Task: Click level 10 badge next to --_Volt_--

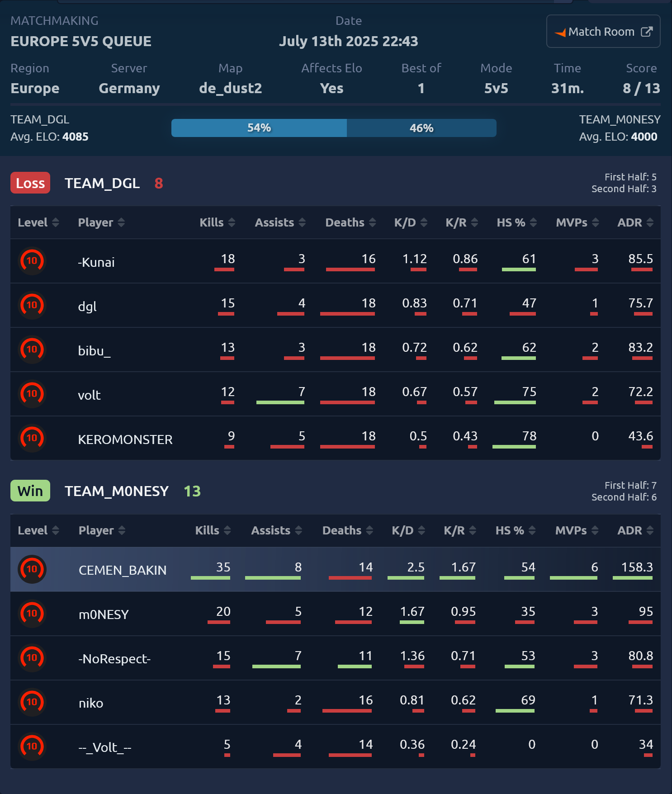Action: click(x=32, y=747)
